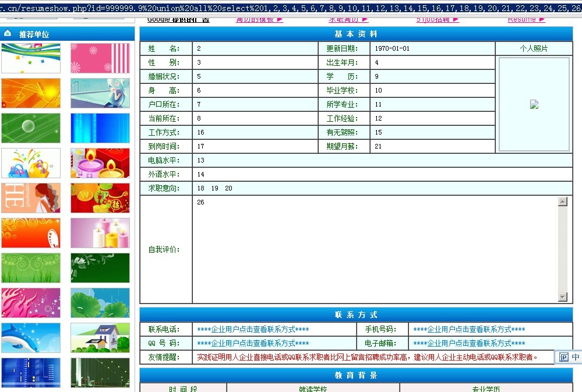Click the 基本资料 section header
Screen dimensions: 582x392
pyautogui.click(x=356, y=34)
